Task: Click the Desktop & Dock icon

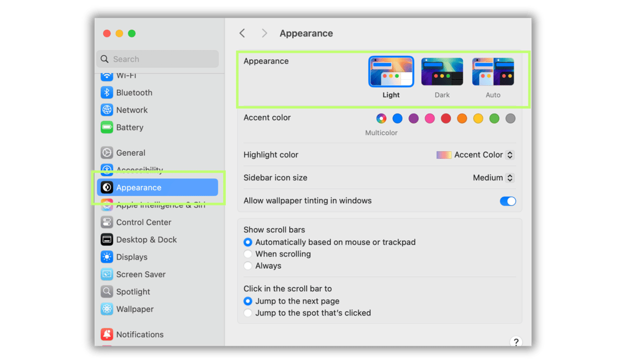Action: [x=107, y=240]
